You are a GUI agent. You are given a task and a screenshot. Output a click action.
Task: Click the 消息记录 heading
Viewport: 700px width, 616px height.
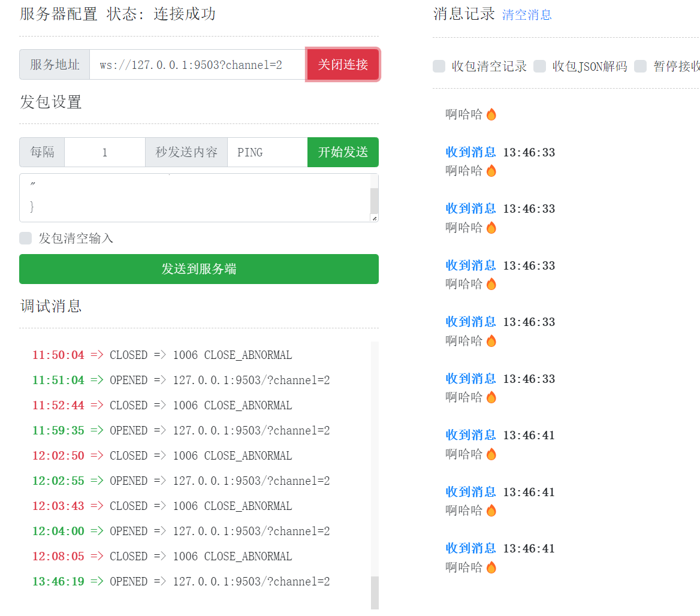464,14
